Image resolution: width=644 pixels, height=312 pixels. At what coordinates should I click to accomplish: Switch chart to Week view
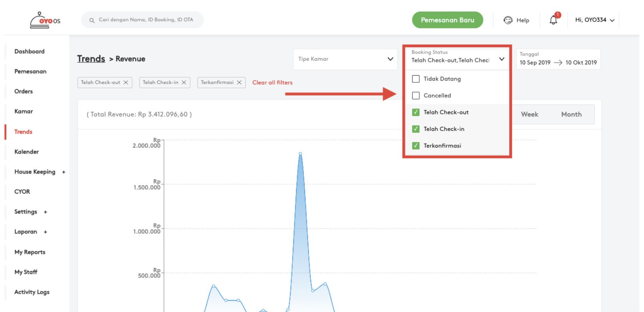[529, 114]
